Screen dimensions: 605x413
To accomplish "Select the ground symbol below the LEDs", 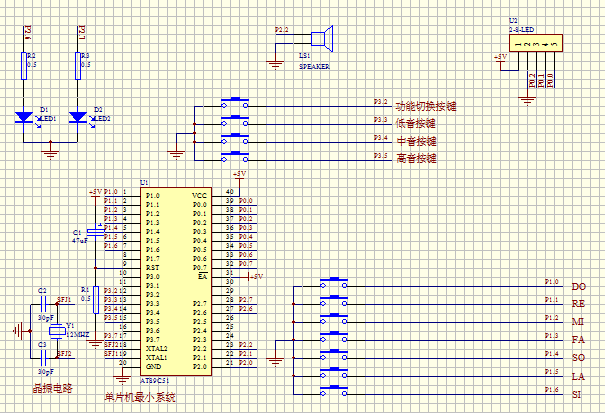I will coord(51,153).
